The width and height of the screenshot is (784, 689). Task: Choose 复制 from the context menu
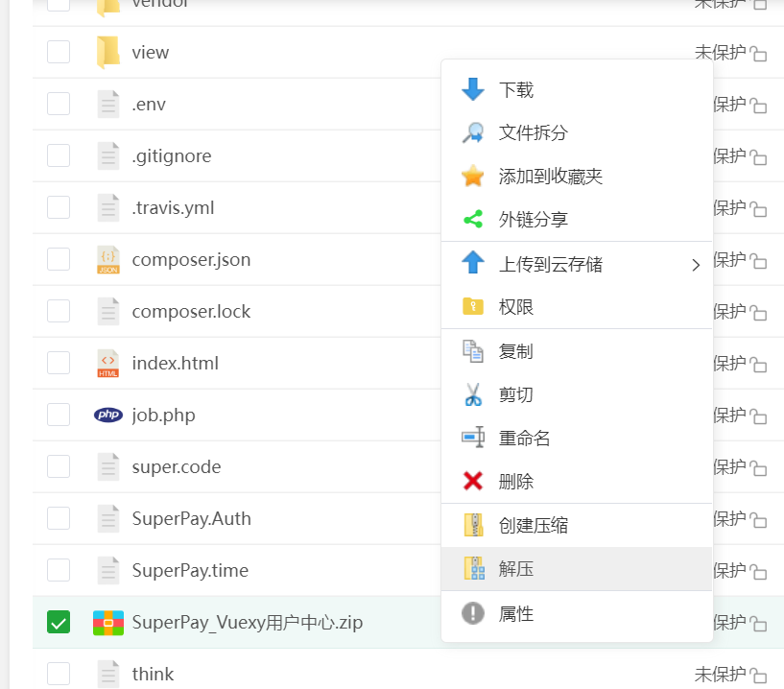(x=516, y=351)
